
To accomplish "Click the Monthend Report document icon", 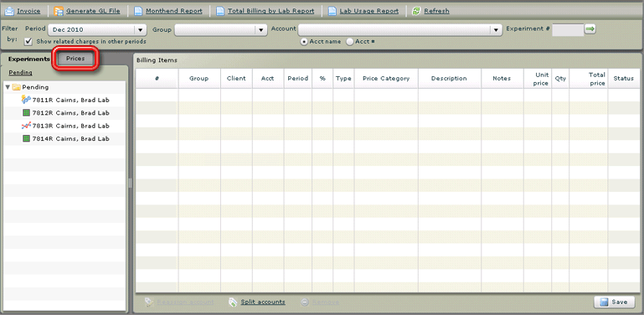I will (x=138, y=11).
